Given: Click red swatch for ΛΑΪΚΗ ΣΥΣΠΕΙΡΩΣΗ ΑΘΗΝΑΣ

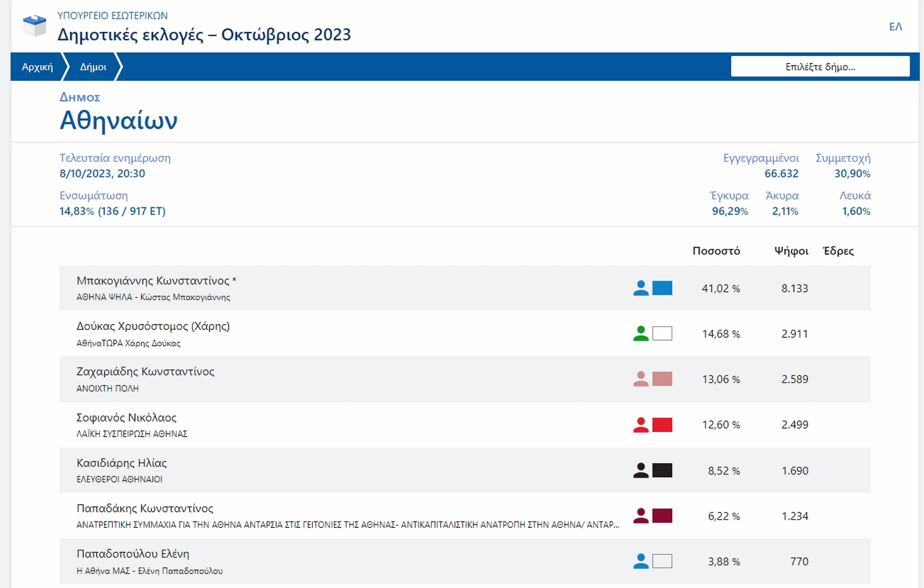Looking at the screenshot, I should [662, 425].
